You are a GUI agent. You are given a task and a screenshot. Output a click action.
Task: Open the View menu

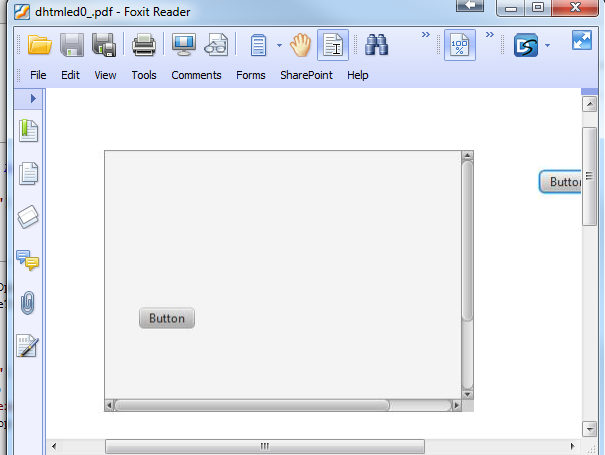pos(105,75)
